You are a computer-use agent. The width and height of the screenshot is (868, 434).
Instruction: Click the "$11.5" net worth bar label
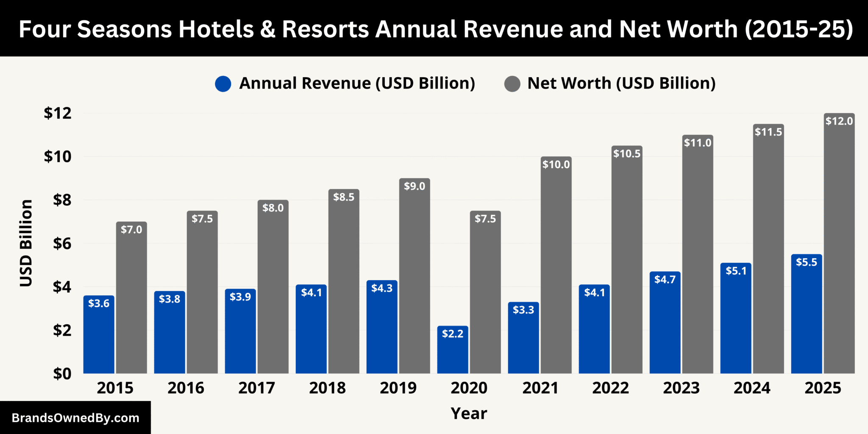pyautogui.click(x=768, y=132)
